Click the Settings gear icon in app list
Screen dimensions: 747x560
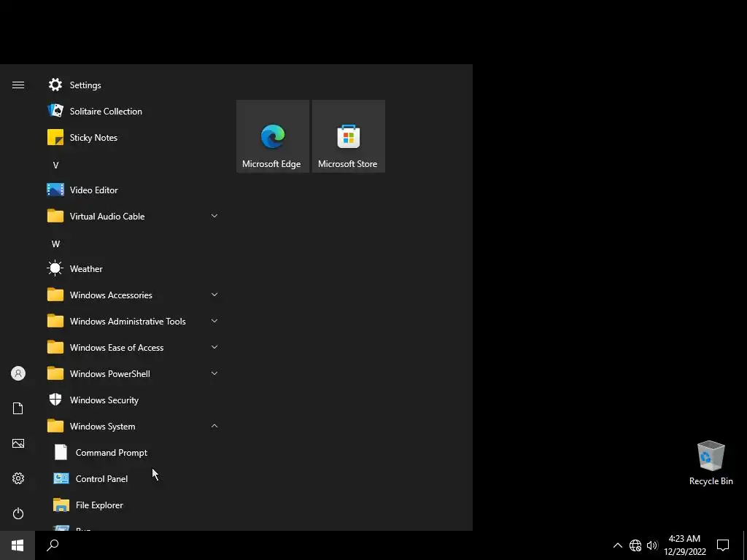55,85
